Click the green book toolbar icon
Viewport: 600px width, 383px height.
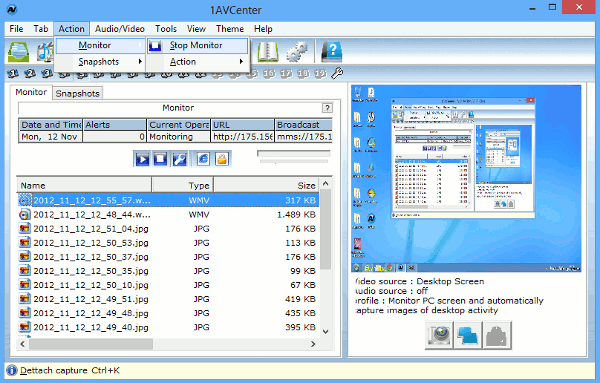[268, 52]
